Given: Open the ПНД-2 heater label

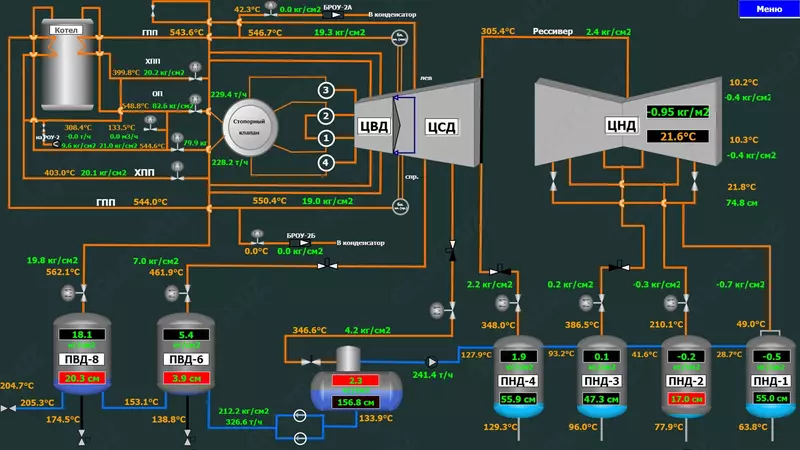Looking at the screenshot, I should 686,381.
